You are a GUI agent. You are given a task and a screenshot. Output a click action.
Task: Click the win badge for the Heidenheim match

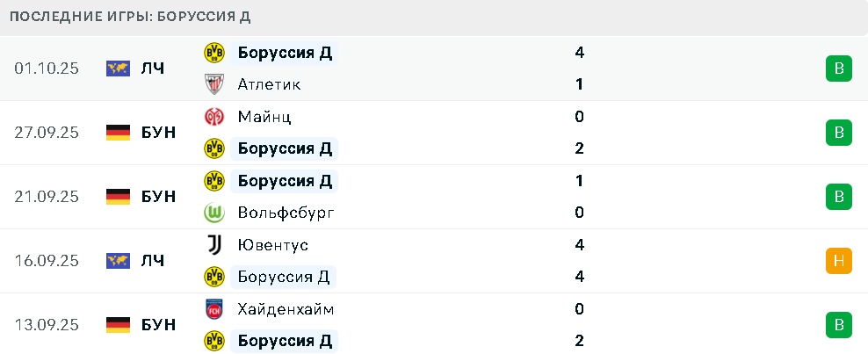pyautogui.click(x=838, y=325)
